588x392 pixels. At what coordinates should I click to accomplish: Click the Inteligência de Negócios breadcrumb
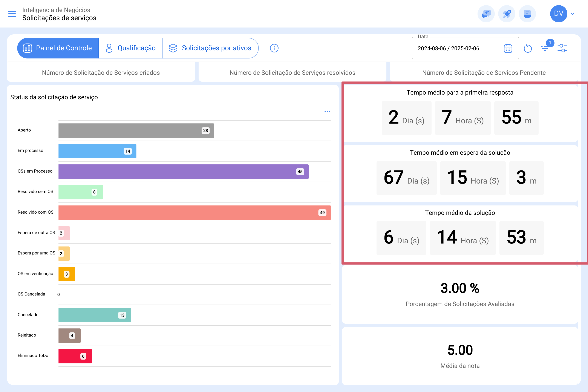point(56,10)
